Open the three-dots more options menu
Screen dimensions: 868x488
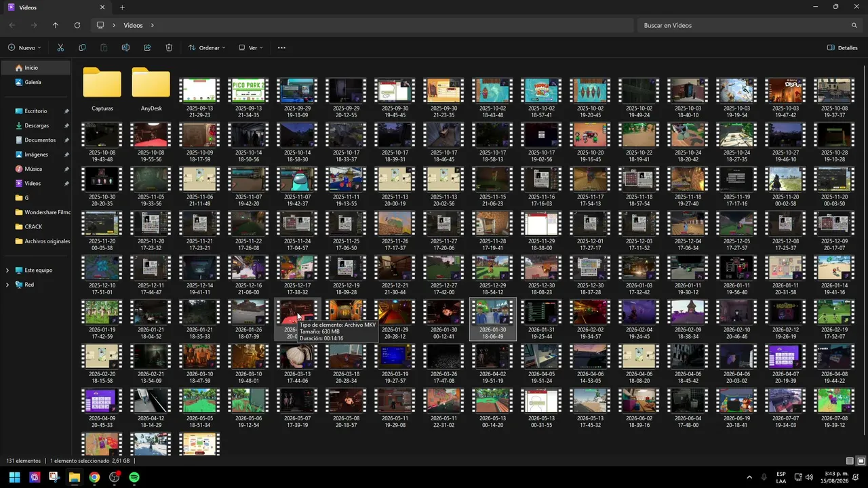point(281,48)
